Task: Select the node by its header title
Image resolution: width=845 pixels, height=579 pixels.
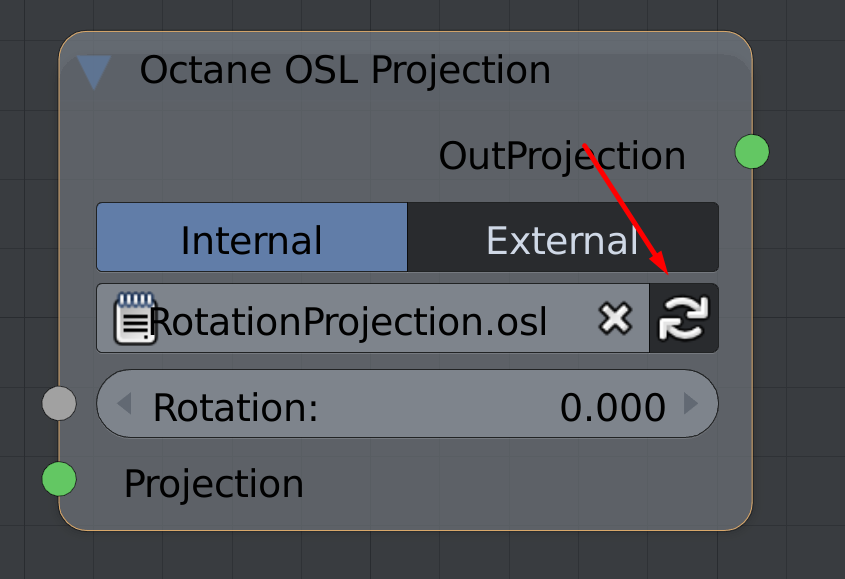Action: tap(345, 70)
